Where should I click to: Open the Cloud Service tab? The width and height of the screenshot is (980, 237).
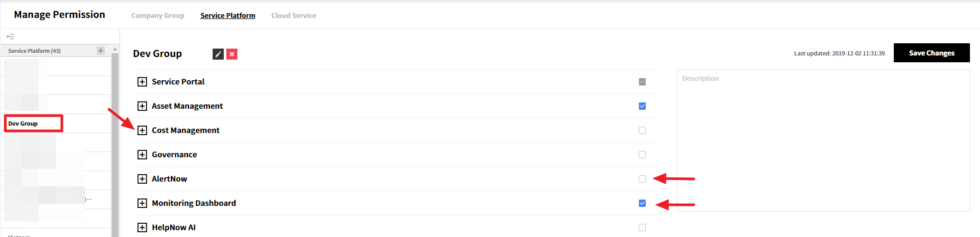[294, 15]
